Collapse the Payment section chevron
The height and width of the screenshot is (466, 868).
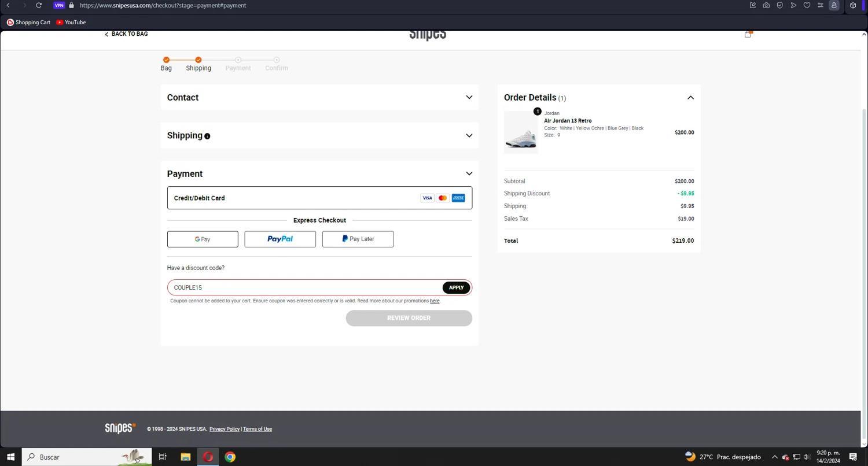[469, 173]
